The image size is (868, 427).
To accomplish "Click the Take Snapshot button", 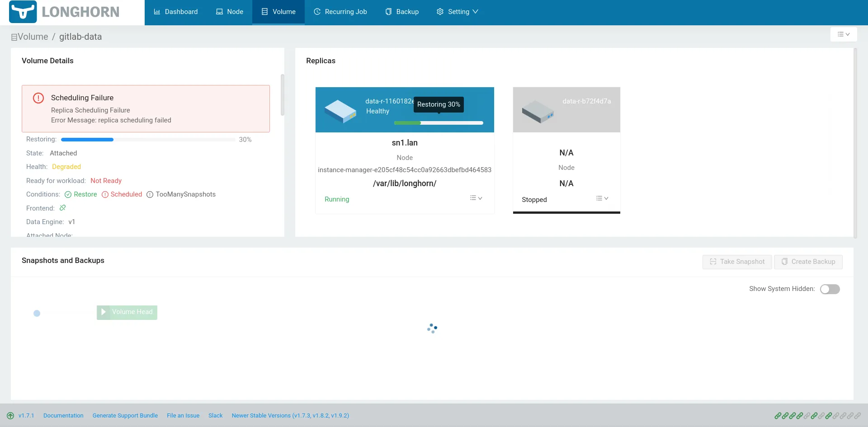I will pos(737,262).
